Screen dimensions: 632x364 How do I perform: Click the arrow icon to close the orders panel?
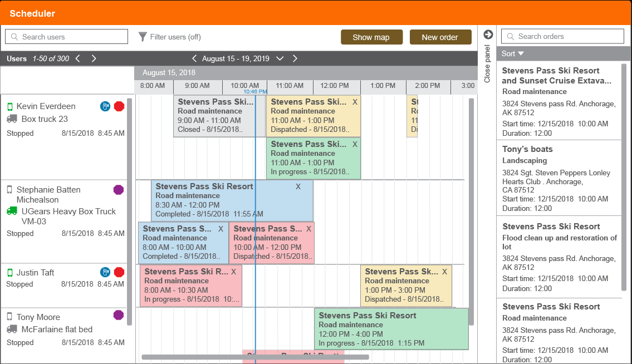pos(488,35)
